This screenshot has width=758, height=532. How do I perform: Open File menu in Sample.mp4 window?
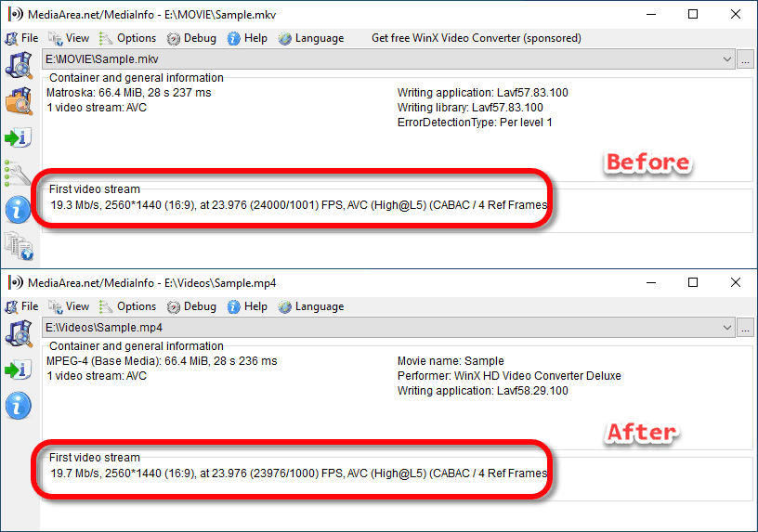coord(21,306)
